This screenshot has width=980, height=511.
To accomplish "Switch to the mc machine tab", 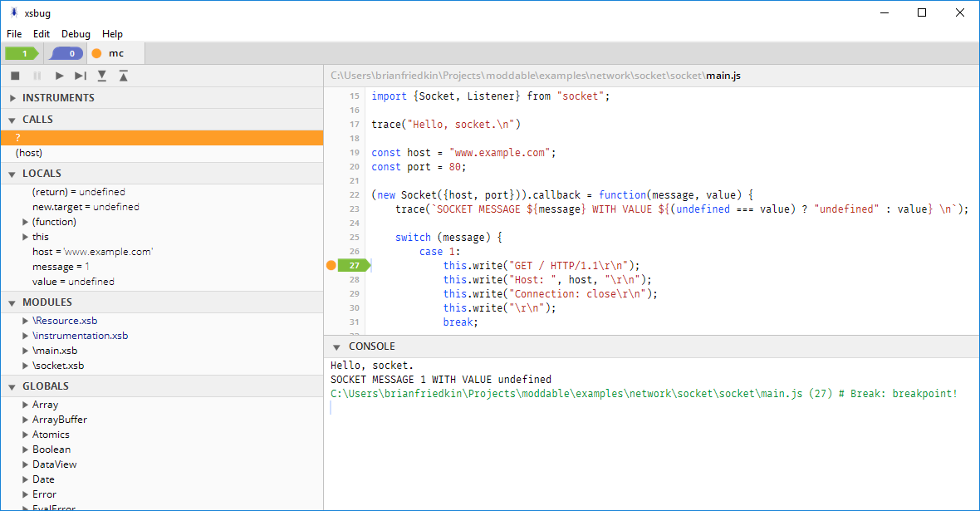I will click(116, 53).
